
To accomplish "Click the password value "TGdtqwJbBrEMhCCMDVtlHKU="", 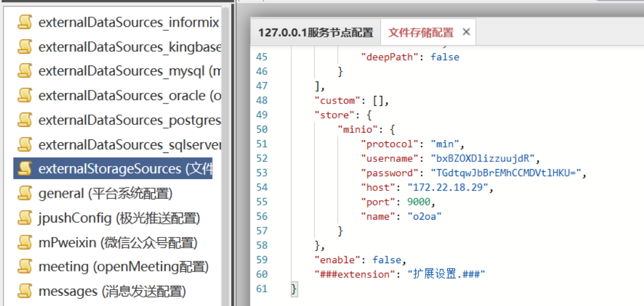I will coord(506,173).
